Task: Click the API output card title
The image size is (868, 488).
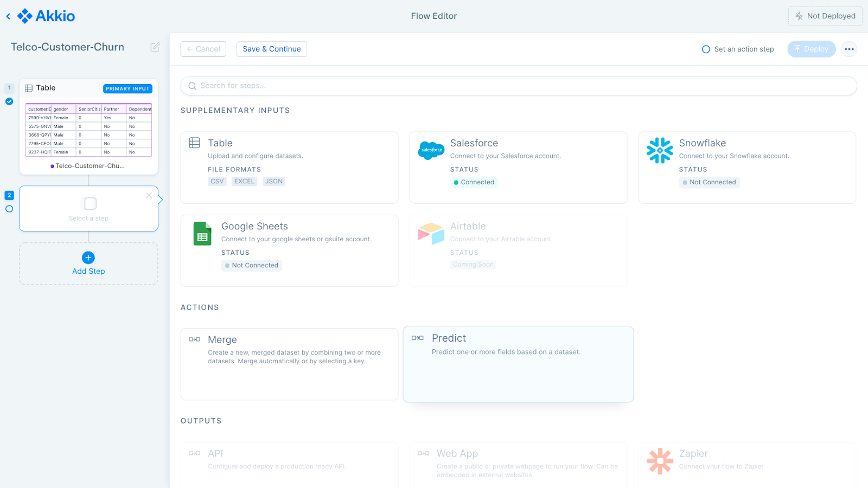Action: pyautogui.click(x=215, y=454)
